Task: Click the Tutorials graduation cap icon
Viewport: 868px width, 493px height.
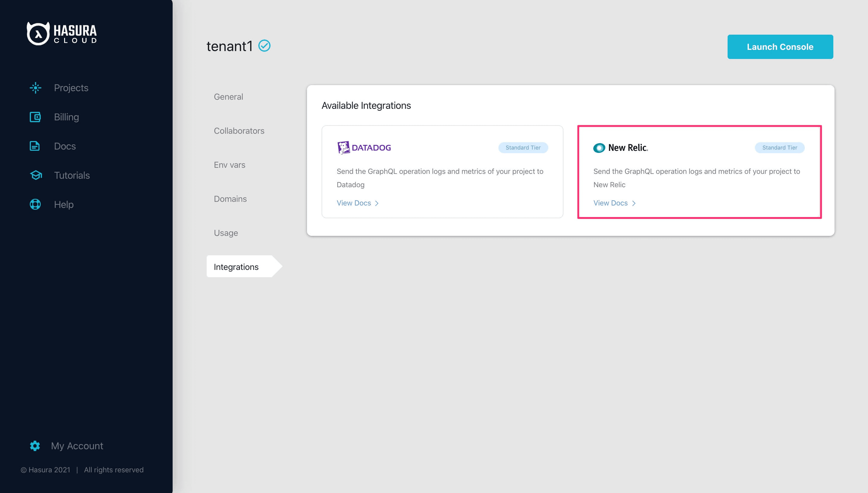Action: 35,175
